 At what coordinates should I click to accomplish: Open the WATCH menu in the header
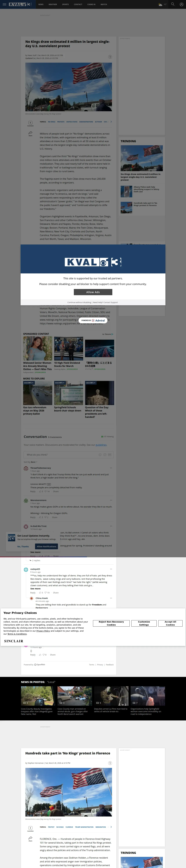(104, 4)
